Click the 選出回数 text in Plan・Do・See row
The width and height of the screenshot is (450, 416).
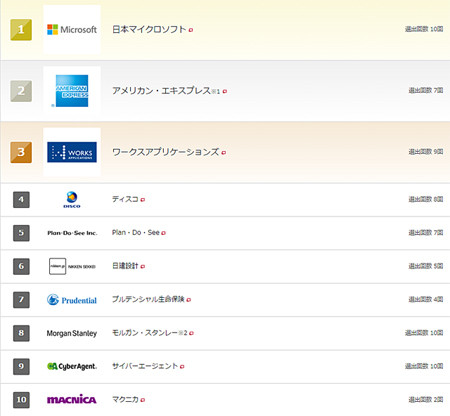point(426,233)
